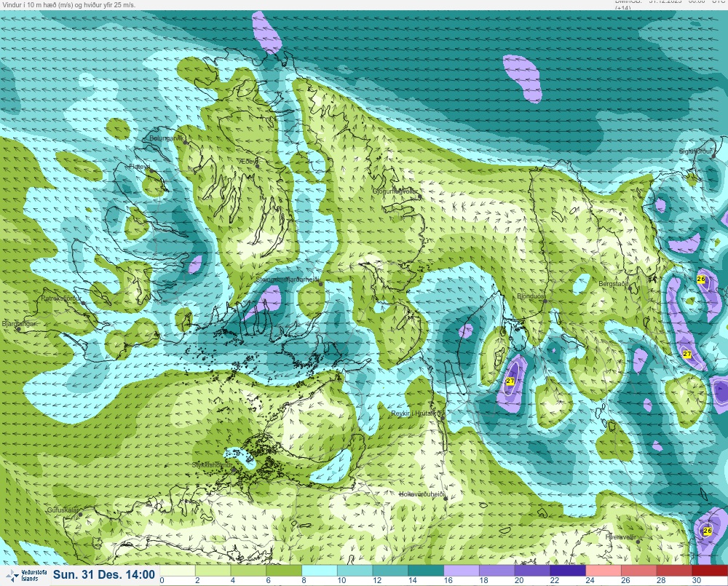This screenshot has height=586, width=728.
Task: Pick the 8–10 m/s light cyan legend swatch
Action: (x=320, y=571)
